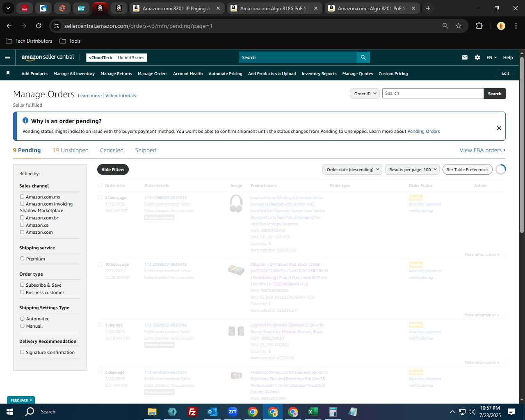Viewport: 525px width, 420px height.
Task: Check the Amazon.com.br checkbox
Action: click(x=22, y=217)
